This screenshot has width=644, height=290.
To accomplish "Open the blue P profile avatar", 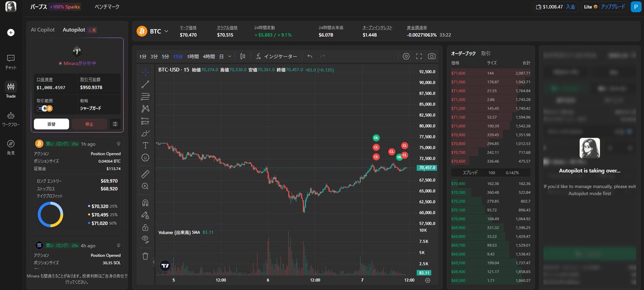I will point(635,7).
